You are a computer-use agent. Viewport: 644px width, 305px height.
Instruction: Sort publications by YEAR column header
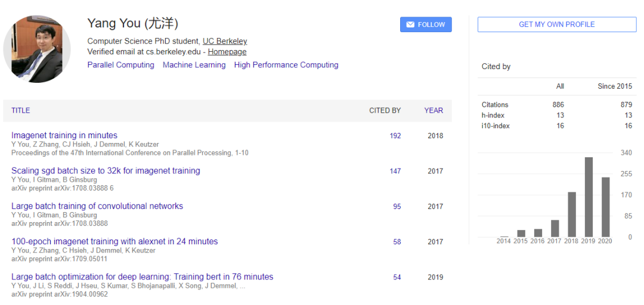(x=434, y=110)
